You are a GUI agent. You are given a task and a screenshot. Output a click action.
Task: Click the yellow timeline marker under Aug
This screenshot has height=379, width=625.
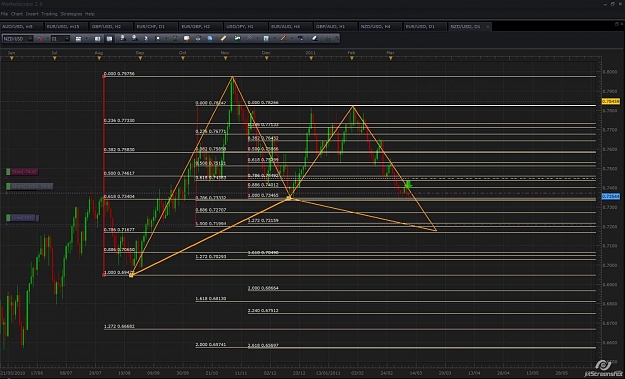99,58
